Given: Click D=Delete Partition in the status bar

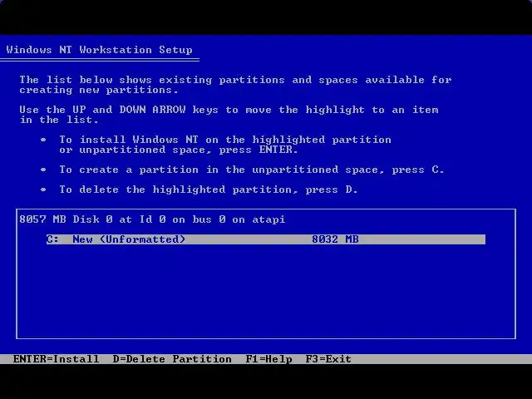Looking at the screenshot, I should (x=172, y=359).
